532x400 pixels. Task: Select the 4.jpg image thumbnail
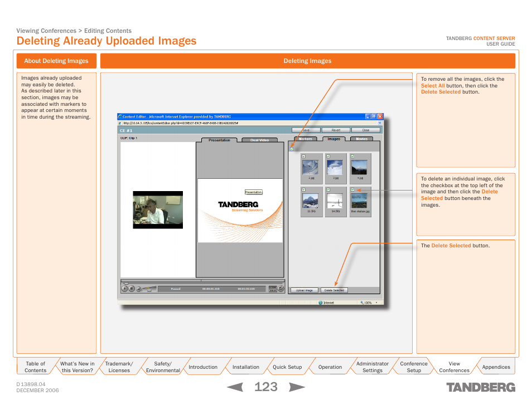coord(359,168)
